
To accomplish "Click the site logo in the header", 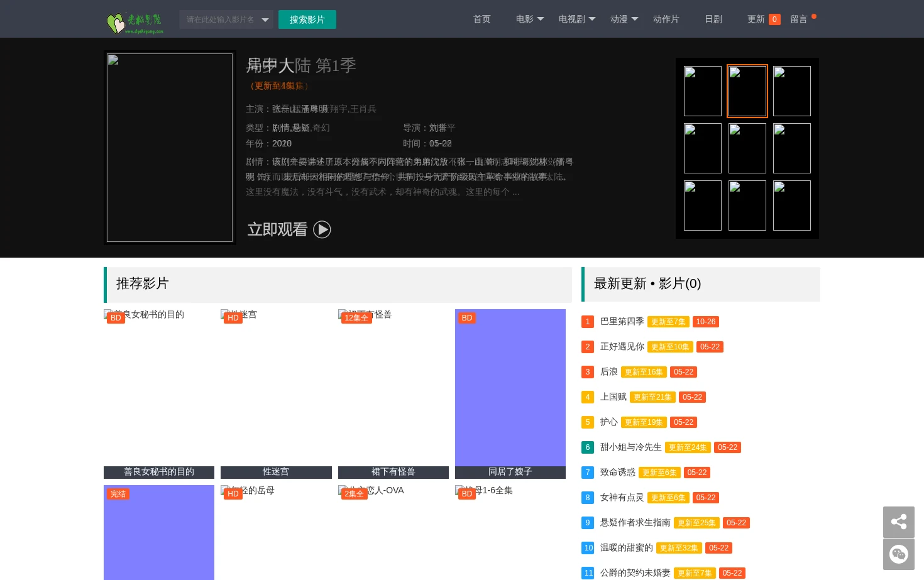I will 135,23.
